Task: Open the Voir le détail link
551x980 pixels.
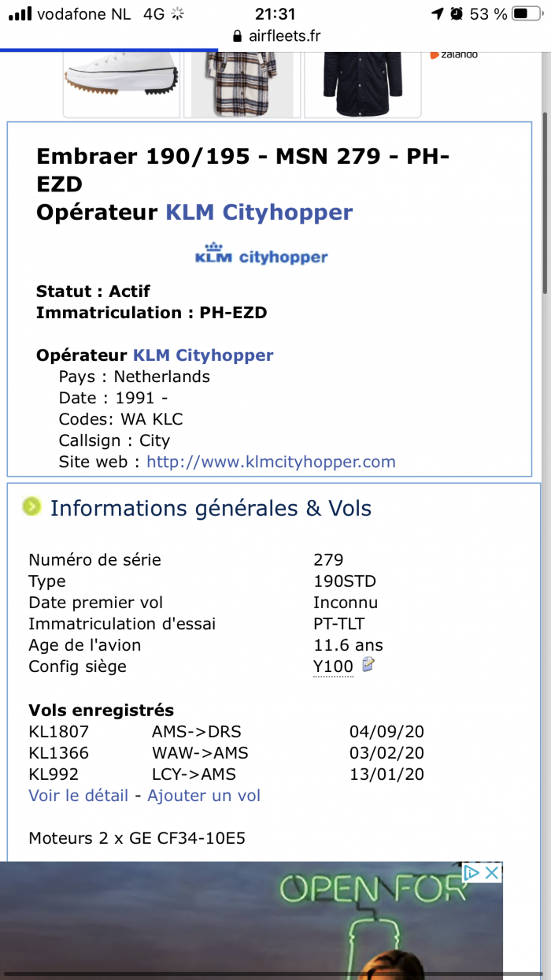Action: pyautogui.click(x=78, y=796)
